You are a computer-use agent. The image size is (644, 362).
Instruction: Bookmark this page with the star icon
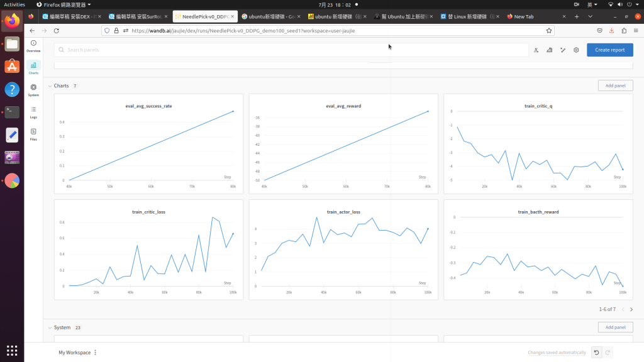tap(549, 30)
